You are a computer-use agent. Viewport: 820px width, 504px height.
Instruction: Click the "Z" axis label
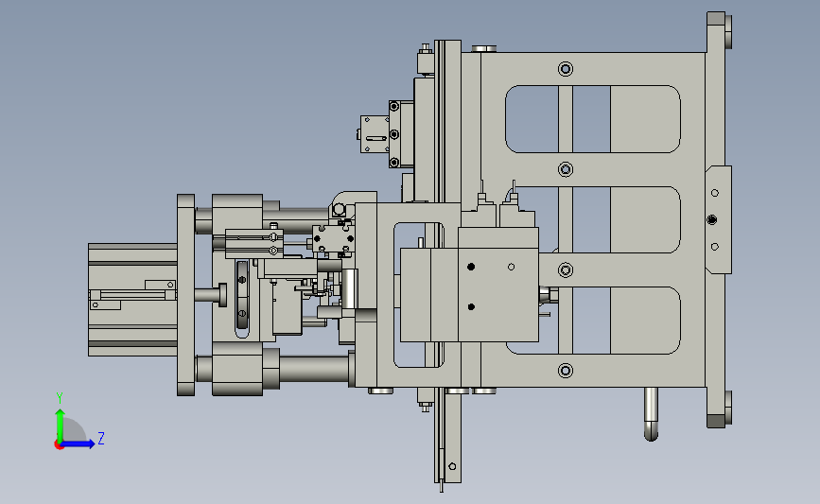pos(101,438)
